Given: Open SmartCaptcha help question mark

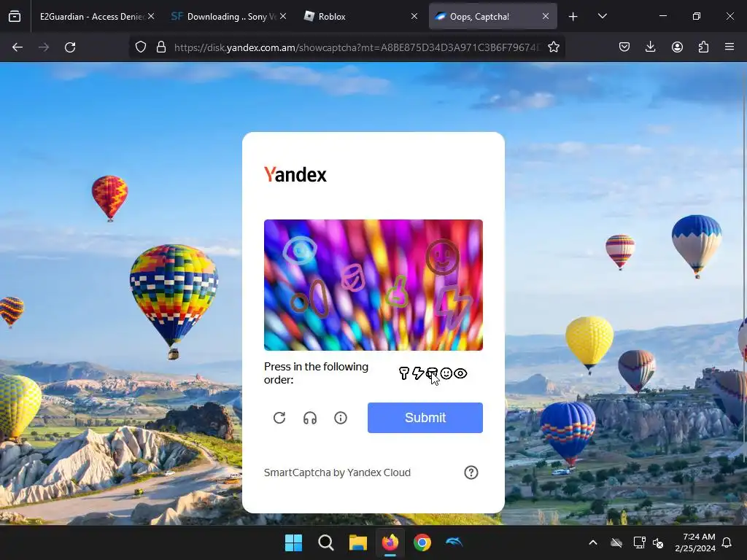Looking at the screenshot, I should pyautogui.click(x=471, y=472).
